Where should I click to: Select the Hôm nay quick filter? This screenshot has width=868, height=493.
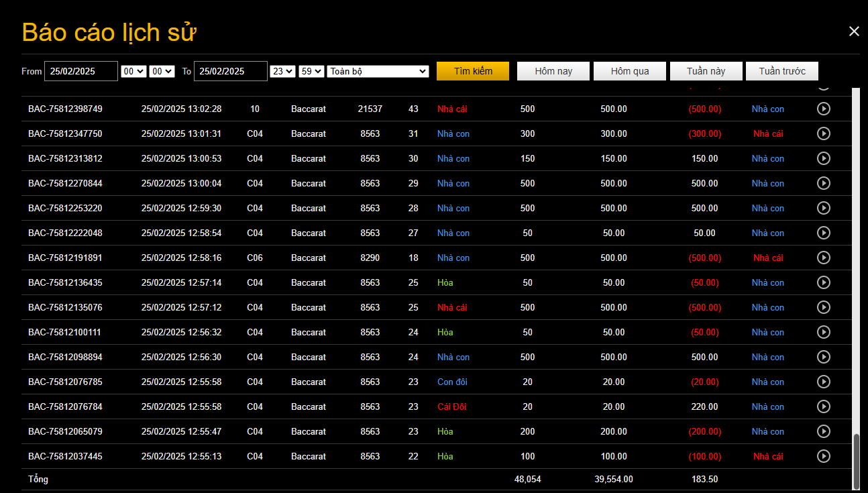(553, 71)
